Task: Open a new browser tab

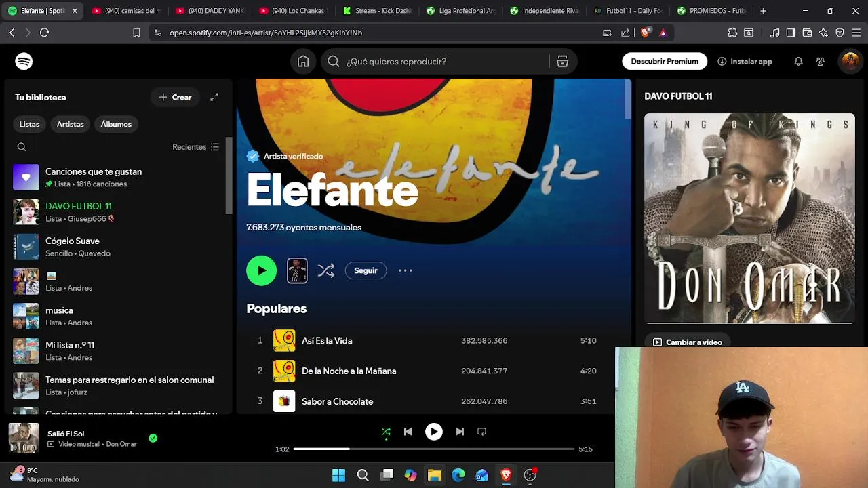Action: click(763, 11)
